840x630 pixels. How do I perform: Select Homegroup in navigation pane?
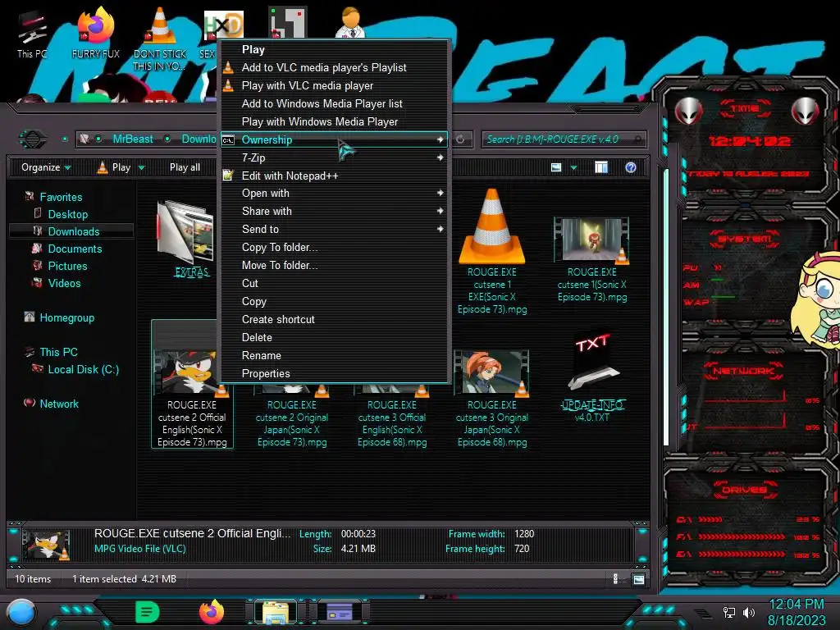point(67,318)
